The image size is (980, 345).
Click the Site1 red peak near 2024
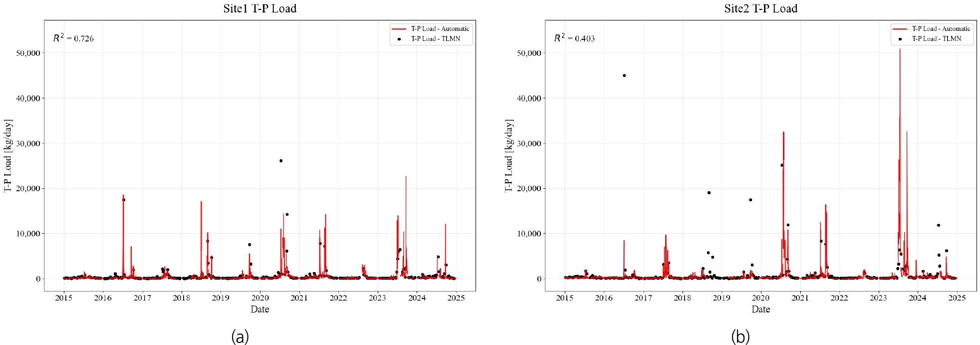[x=406, y=177]
